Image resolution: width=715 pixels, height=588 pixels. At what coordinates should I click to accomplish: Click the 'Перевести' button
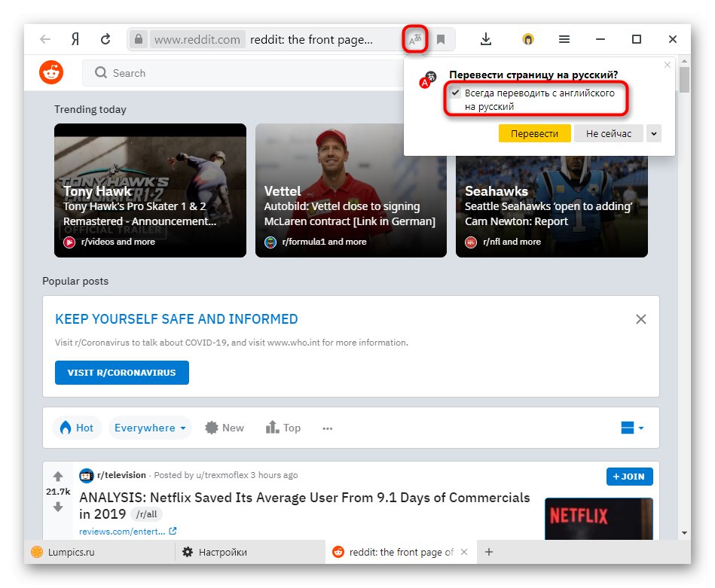point(534,133)
